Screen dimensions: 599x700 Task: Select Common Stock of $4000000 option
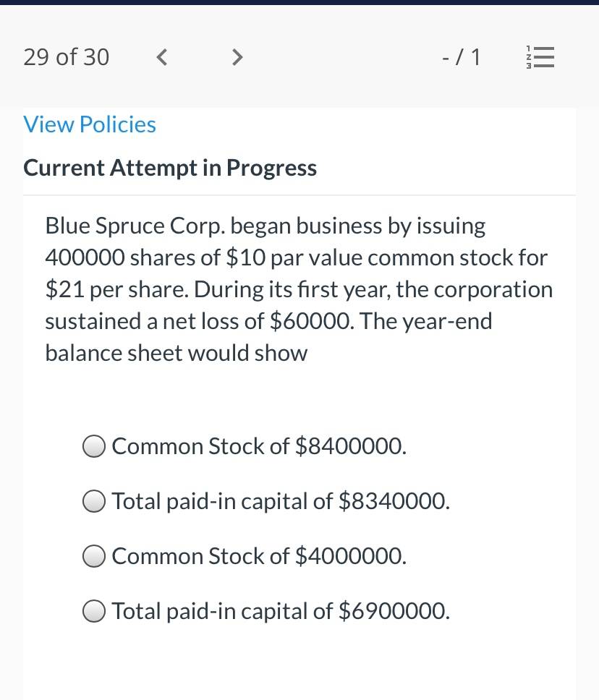click(x=94, y=556)
